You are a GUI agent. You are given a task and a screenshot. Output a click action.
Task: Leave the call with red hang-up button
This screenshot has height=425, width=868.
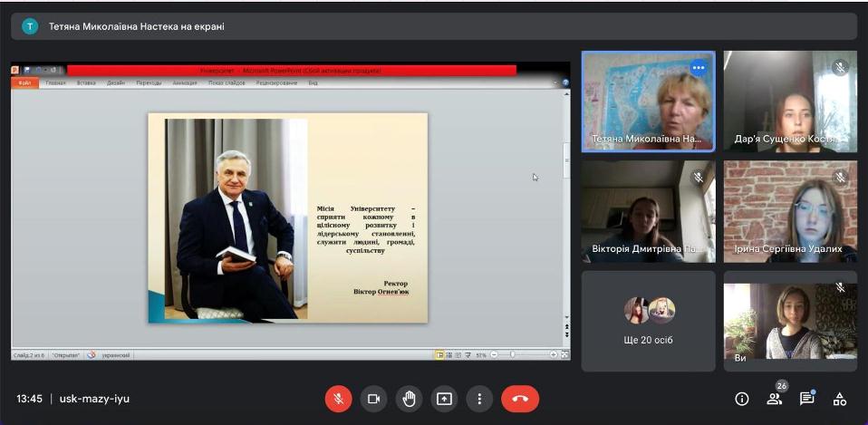[x=520, y=399]
